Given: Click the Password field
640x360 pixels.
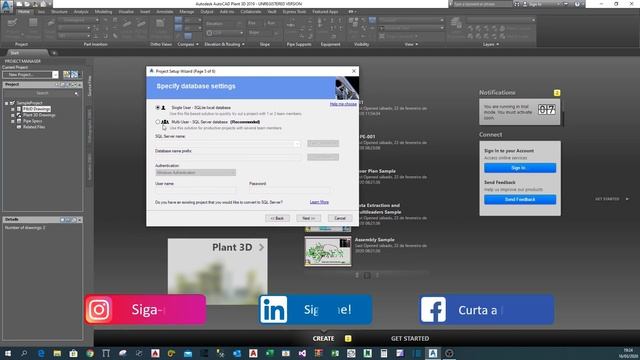Looking at the screenshot, I should 289,190.
